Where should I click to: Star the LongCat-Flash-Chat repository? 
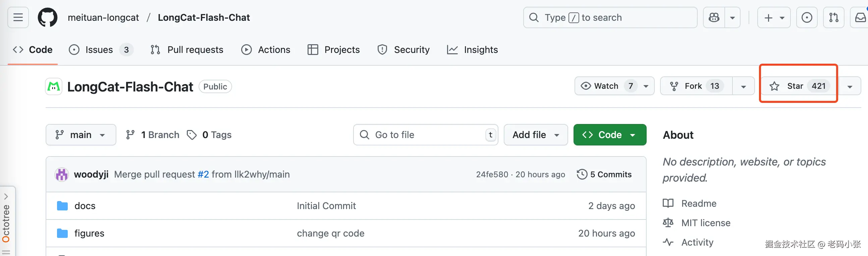point(795,86)
